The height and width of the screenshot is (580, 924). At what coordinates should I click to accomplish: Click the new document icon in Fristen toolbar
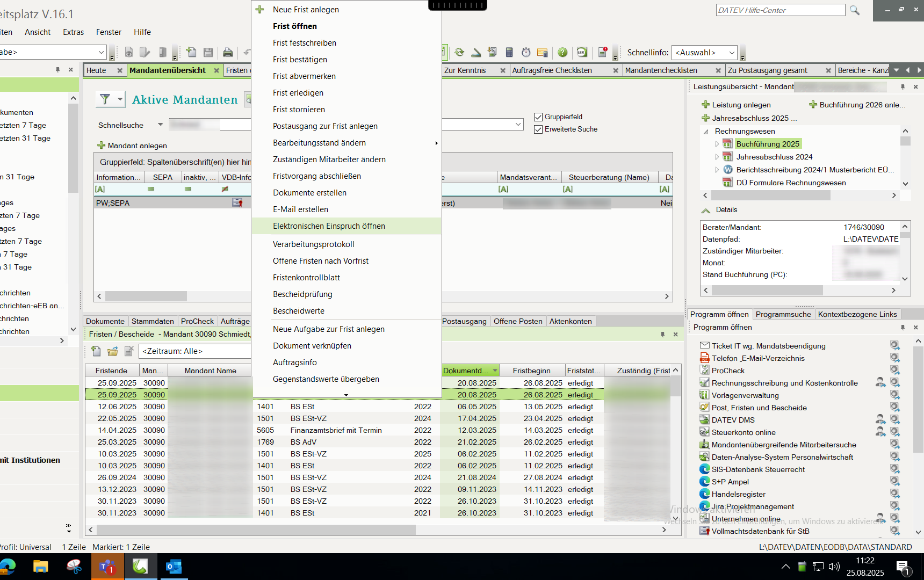pyautogui.click(x=96, y=351)
